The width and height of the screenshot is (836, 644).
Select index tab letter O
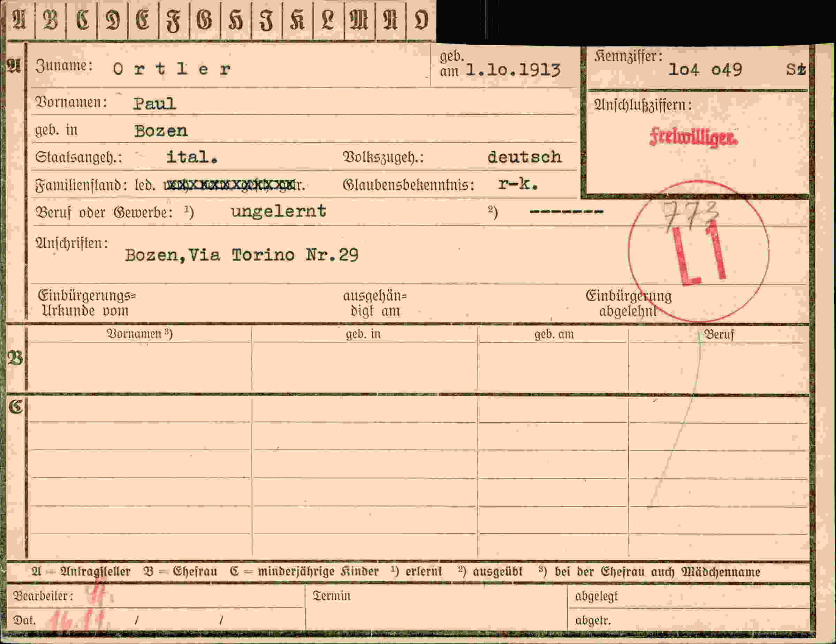click(x=421, y=20)
